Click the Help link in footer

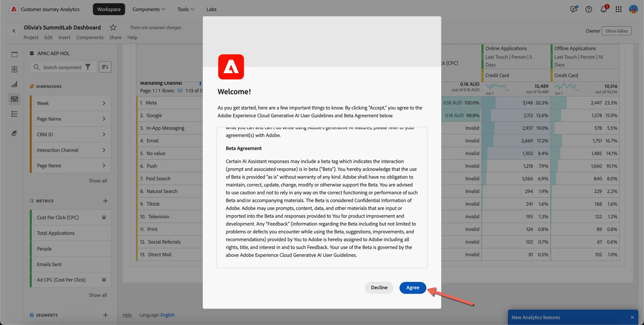point(127,315)
